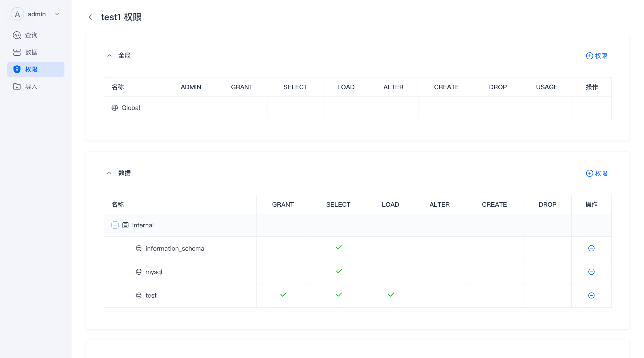Remove permissions for mysql database row
Viewport: 644px width, 358px height.
click(591, 272)
